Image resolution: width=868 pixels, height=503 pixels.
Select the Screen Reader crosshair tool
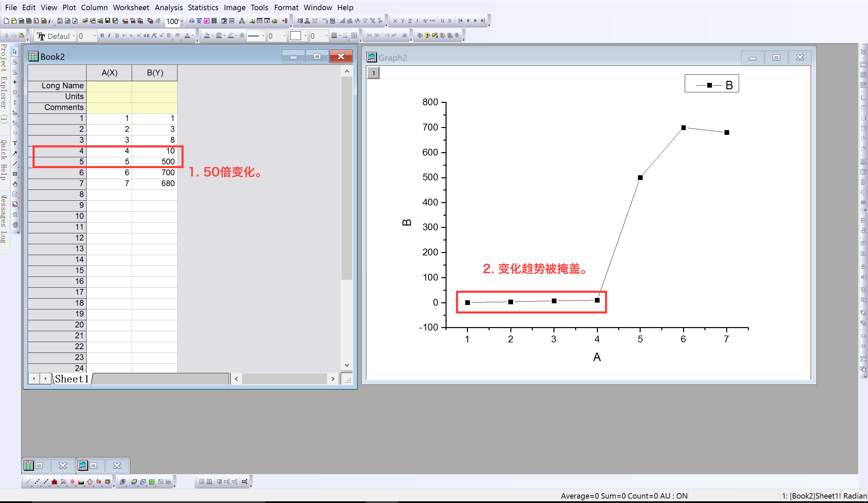(15, 82)
